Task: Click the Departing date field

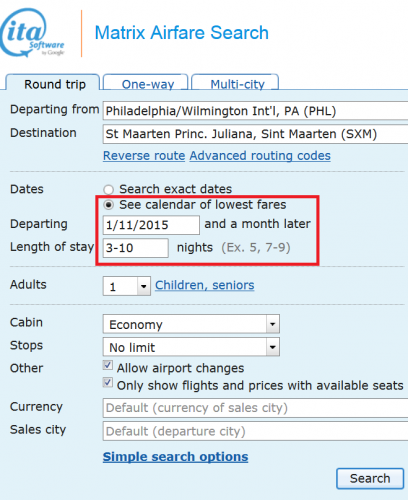Action: (151, 225)
